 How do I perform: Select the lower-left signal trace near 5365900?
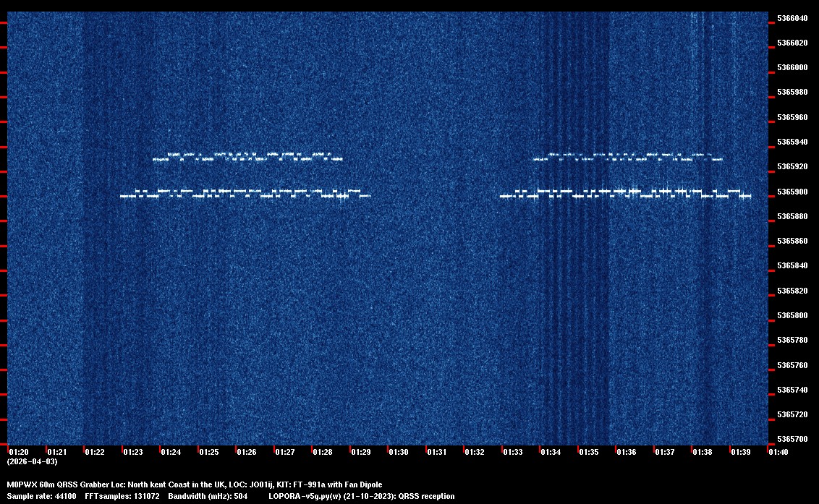pyautogui.click(x=245, y=193)
